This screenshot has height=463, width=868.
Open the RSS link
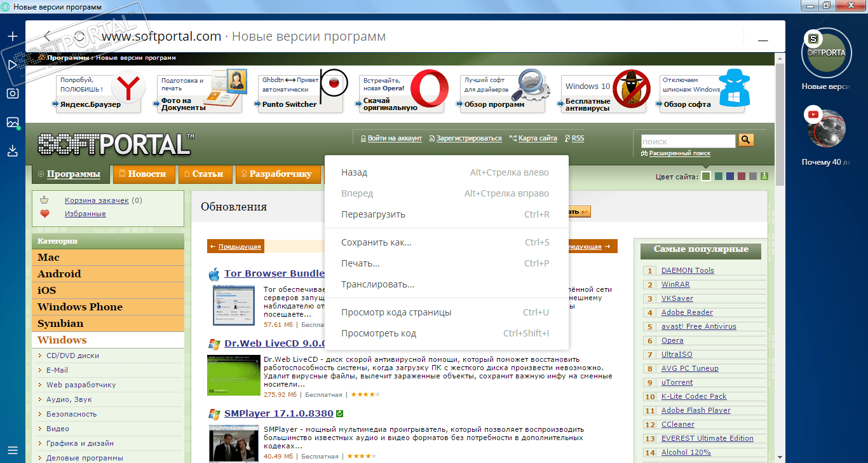pyautogui.click(x=578, y=138)
